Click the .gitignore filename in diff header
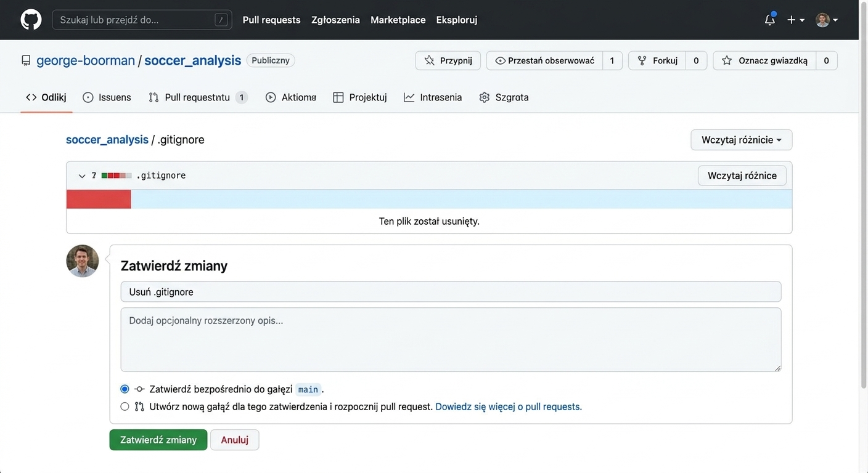The width and height of the screenshot is (868, 473). pyautogui.click(x=161, y=176)
